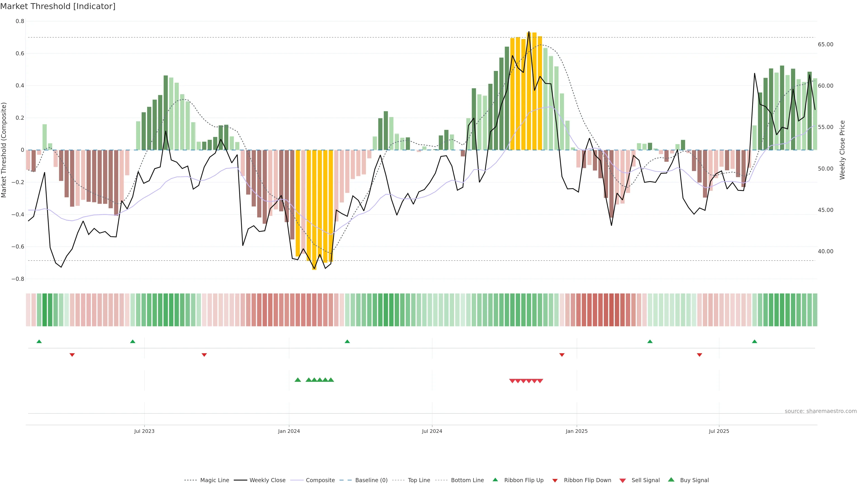
Task: Click the source: sharemaestro.com text
Action: click(x=821, y=411)
